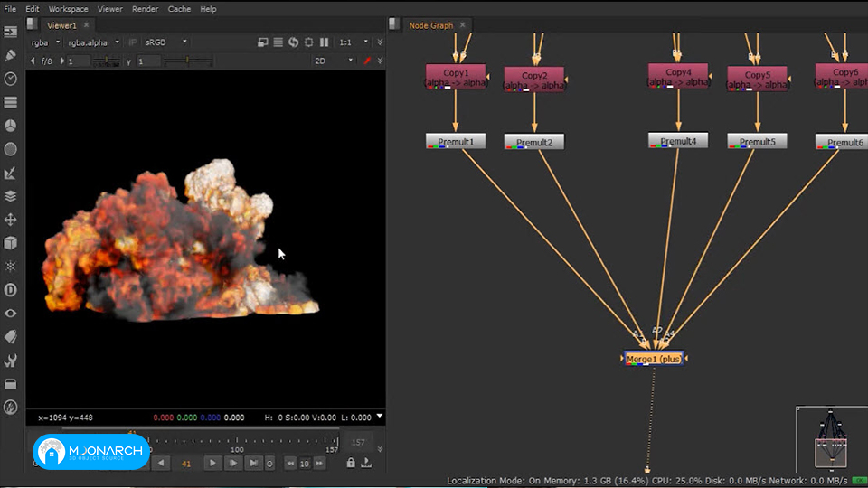
Task: Open the Workspace menu
Action: click(68, 9)
